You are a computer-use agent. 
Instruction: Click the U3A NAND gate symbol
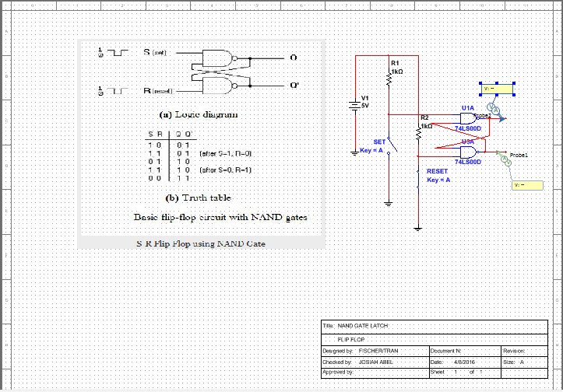[x=468, y=152]
